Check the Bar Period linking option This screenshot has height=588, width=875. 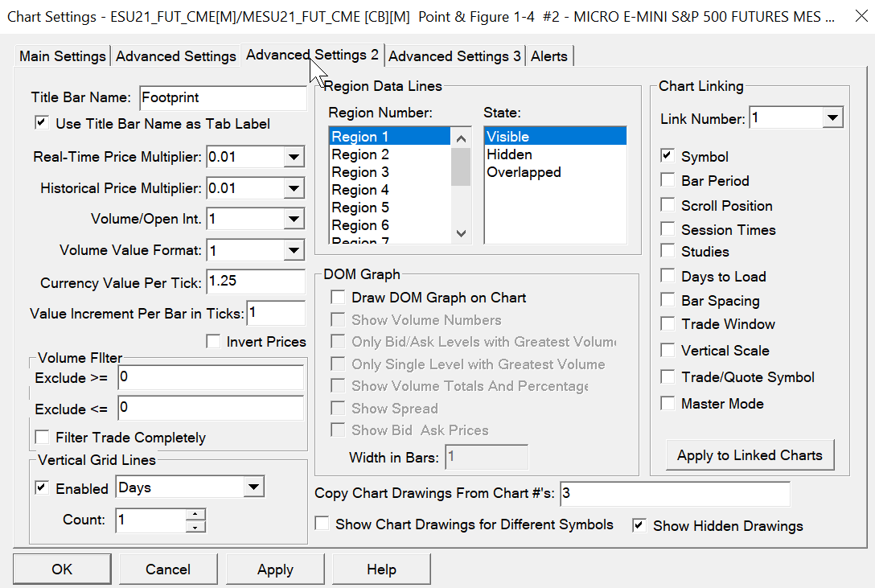point(668,181)
